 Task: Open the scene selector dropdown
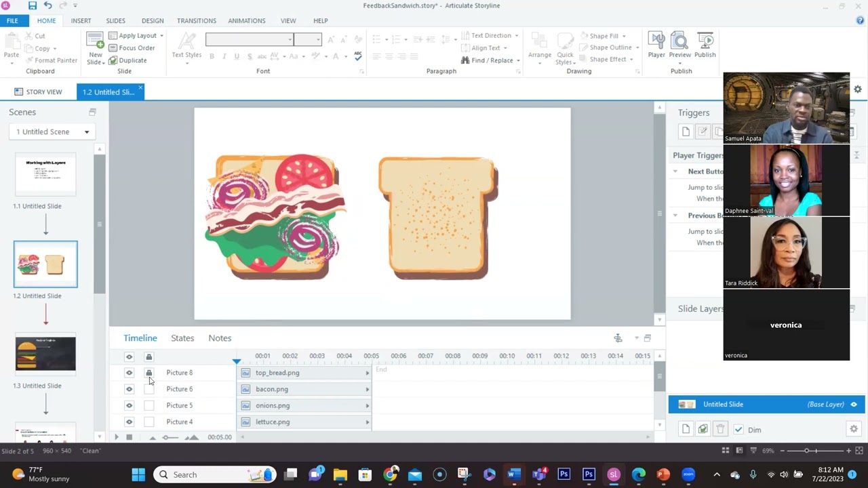click(52, 131)
